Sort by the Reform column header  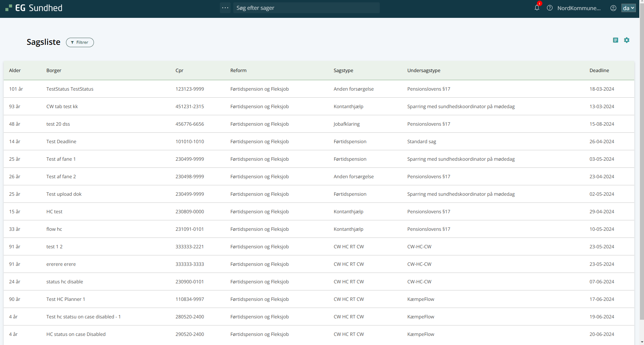click(x=238, y=70)
